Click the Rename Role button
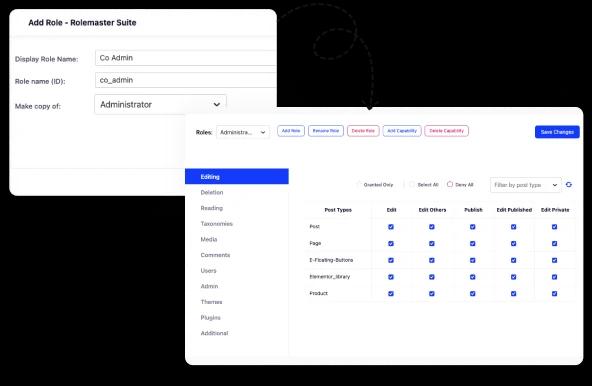This screenshot has height=386, width=592. 326,131
